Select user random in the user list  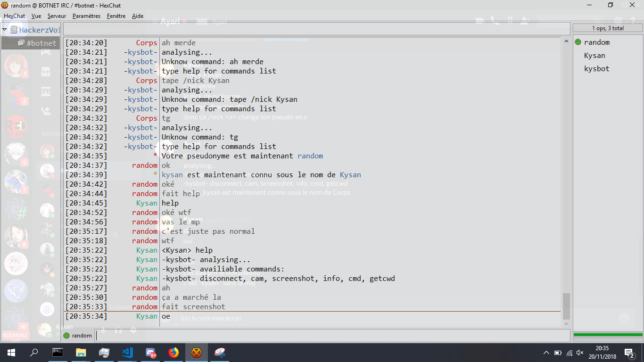[x=597, y=42]
